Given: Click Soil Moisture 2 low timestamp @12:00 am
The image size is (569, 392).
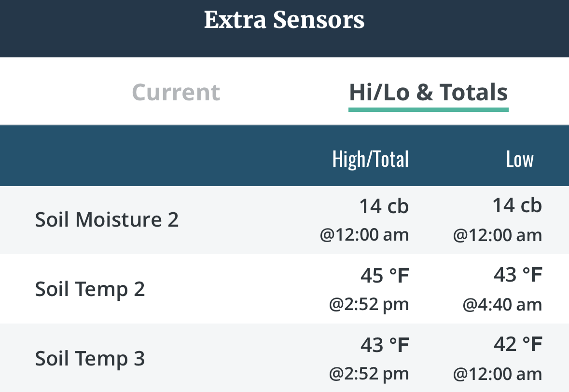Looking at the screenshot, I should coord(497,235).
